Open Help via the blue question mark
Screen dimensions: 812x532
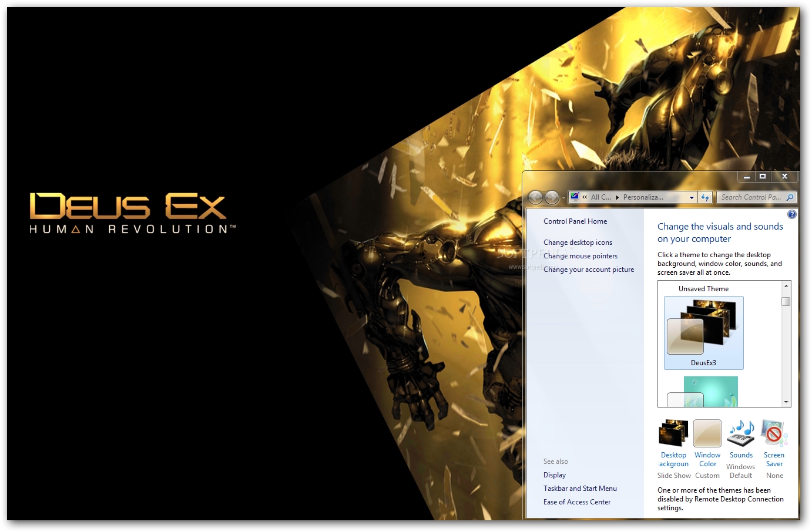click(x=791, y=214)
